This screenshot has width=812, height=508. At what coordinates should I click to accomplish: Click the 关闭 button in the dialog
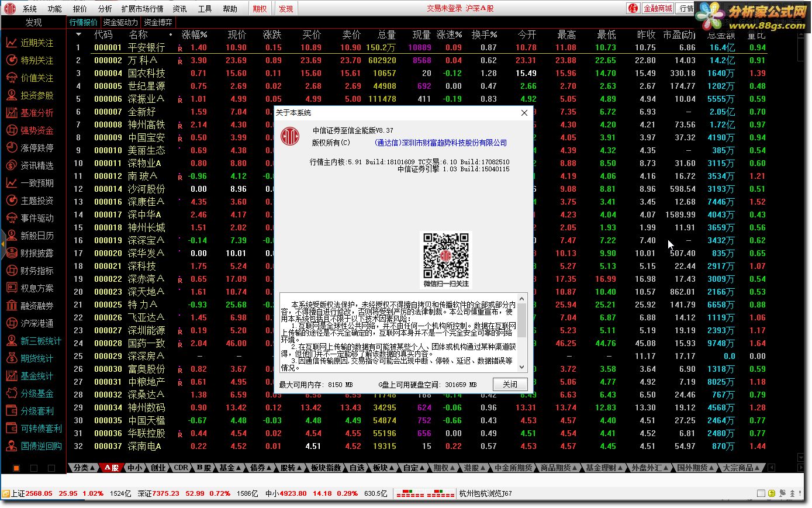click(510, 384)
